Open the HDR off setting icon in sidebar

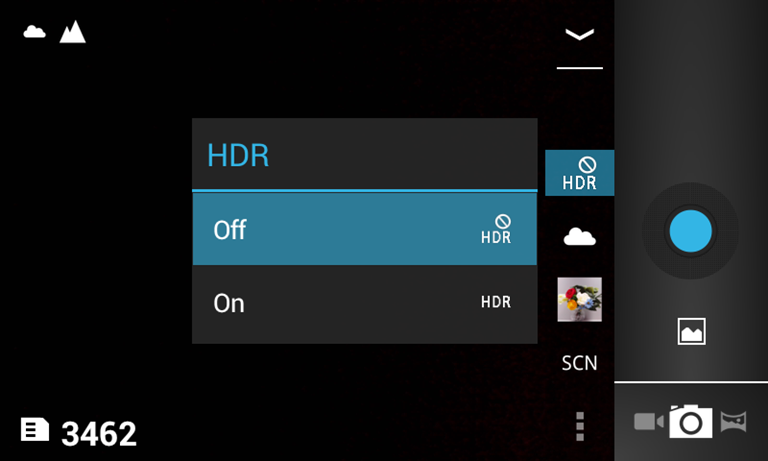[579, 173]
